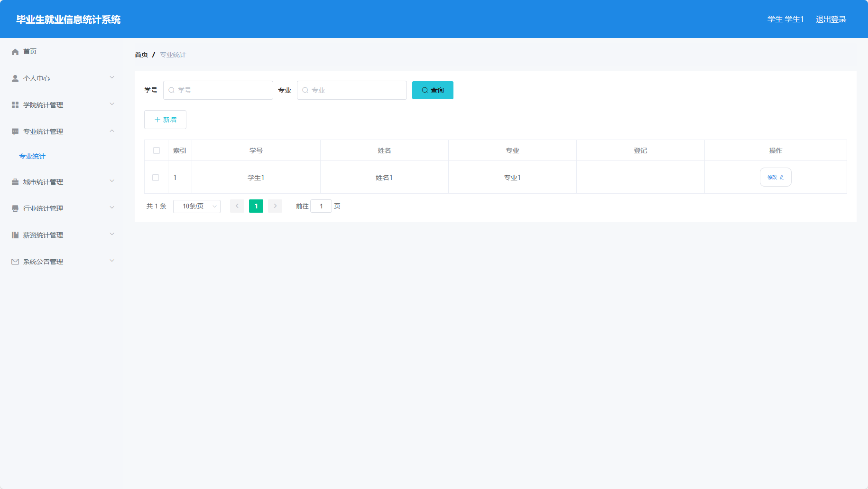Click the 索引 column header
868x489 pixels.
[180, 150]
